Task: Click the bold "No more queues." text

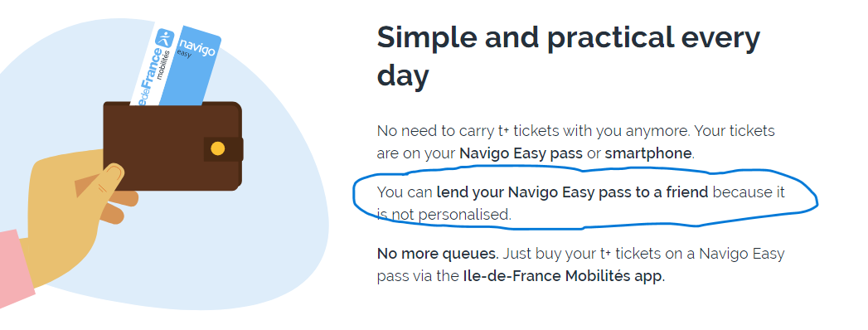Action: point(438,255)
